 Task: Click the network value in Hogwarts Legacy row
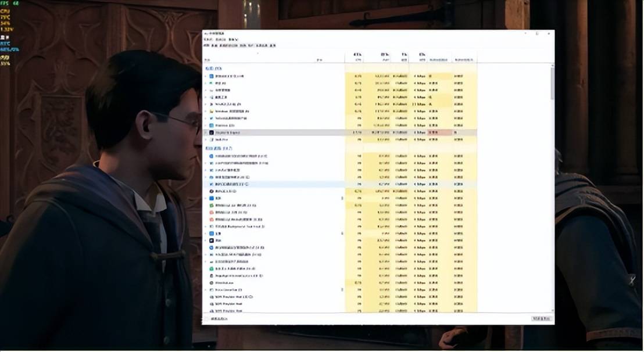click(419, 132)
